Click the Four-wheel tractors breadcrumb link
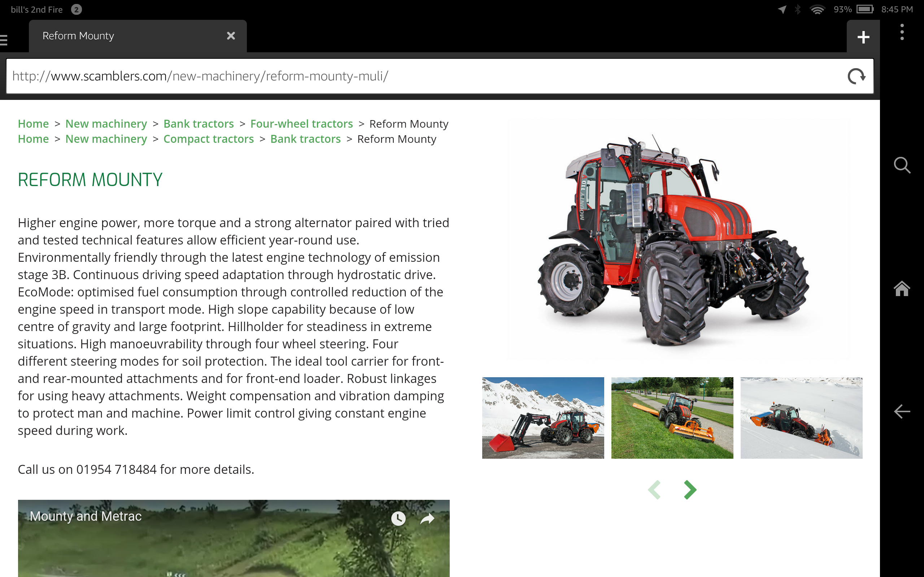924x577 pixels. click(x=301, y=124)
